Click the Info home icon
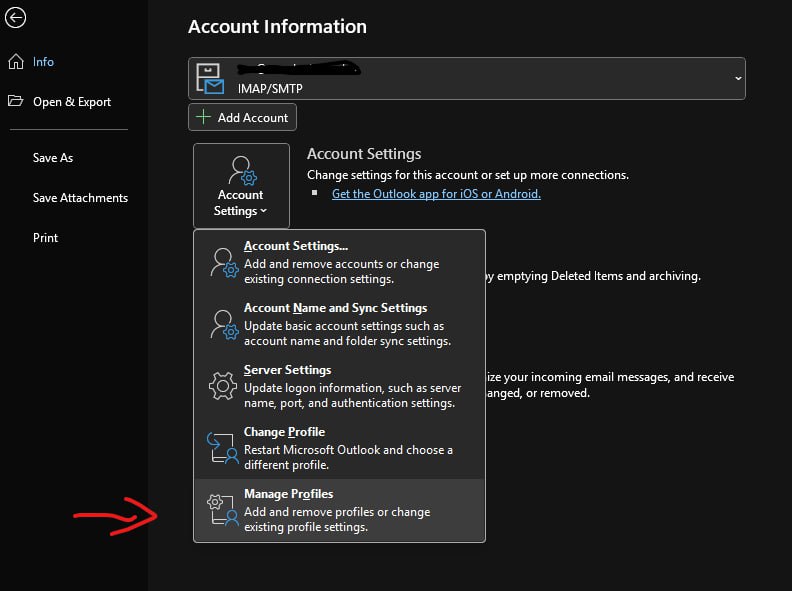Screen dimensions: 792x591 coord(16,62)
